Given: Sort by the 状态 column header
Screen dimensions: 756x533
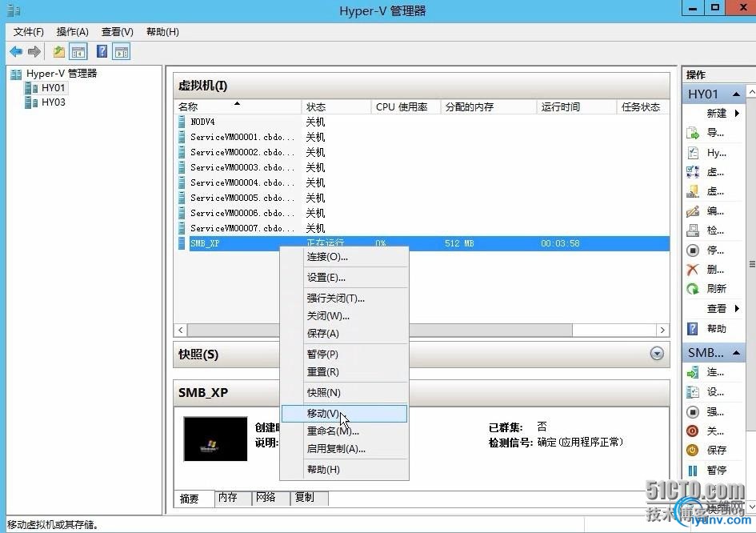Looking at the screenshot, I should point(336,106).
